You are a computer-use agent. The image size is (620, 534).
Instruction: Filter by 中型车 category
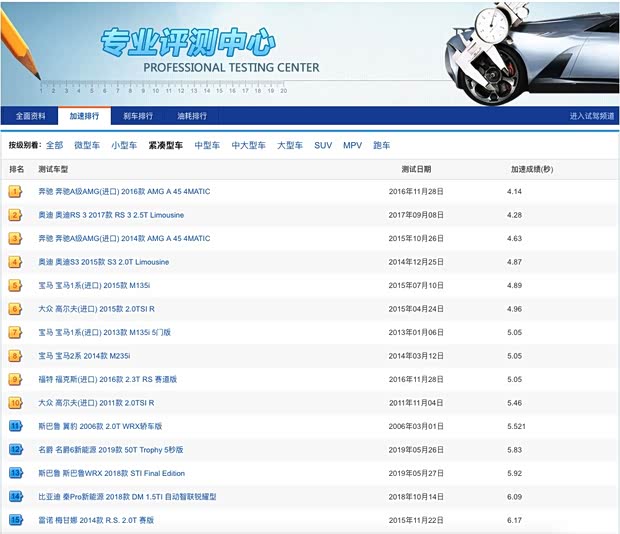pyautogui.click(x=207, y=145)
